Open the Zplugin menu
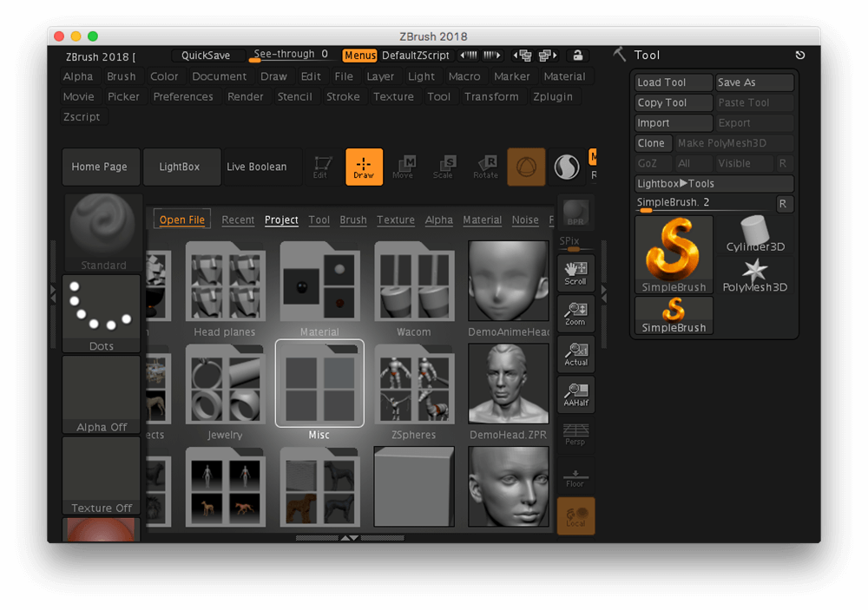 point(552,96)
